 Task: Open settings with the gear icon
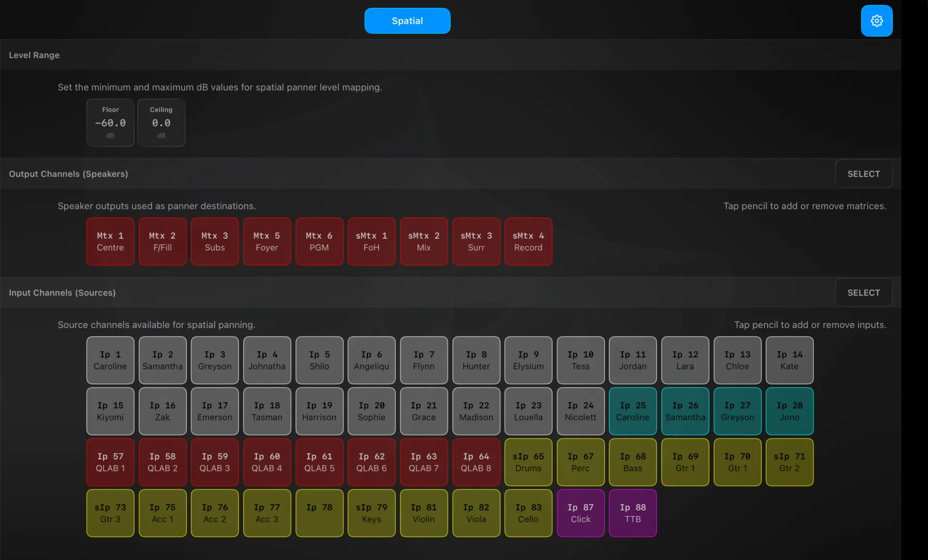[x=877, y=21]
